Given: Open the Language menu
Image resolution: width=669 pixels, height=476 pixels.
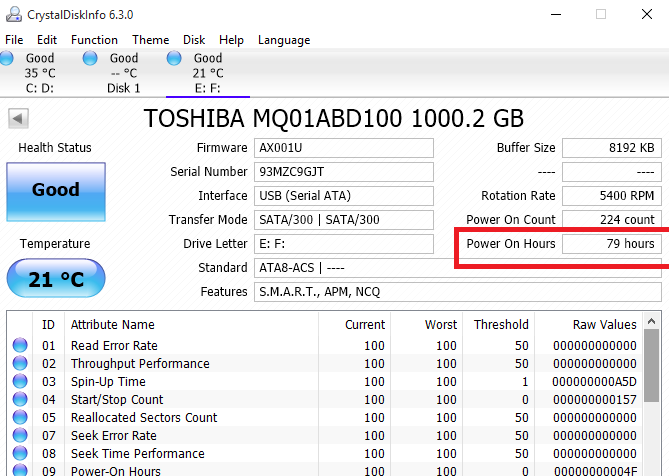Looking at the screenshot, I should (284, 40).
